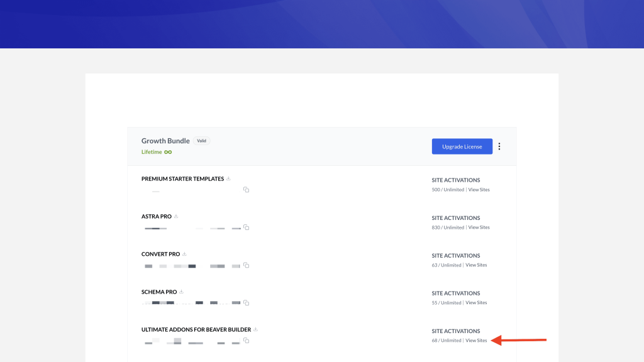The width and height of the screenshot is (644, 362).
Task: Download Astra Pro via its icon
Action: coord(176,217)
